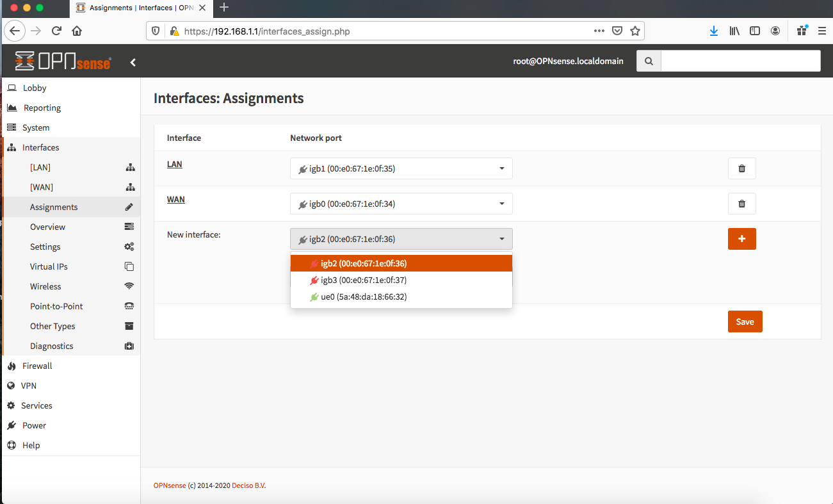The image size is (833, 504).
Task: Open the browser hamburger menu
Action: tap(821, 31)
